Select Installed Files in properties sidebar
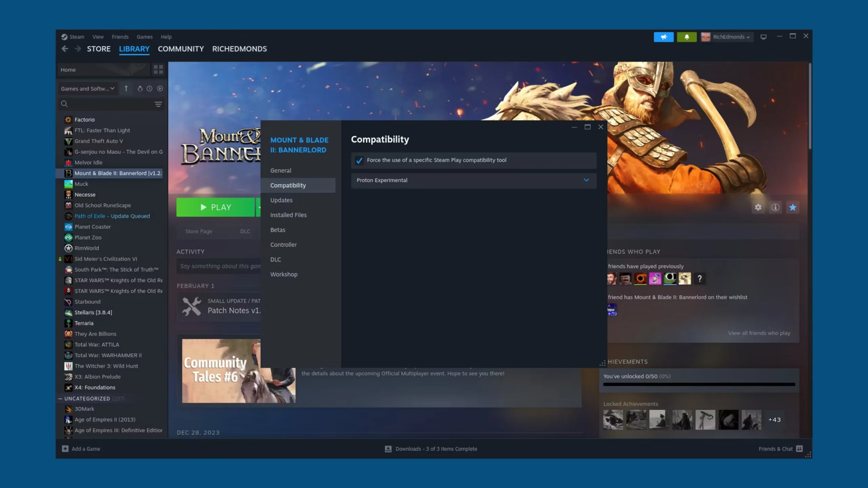868x488 pixels. coord(298,215)
